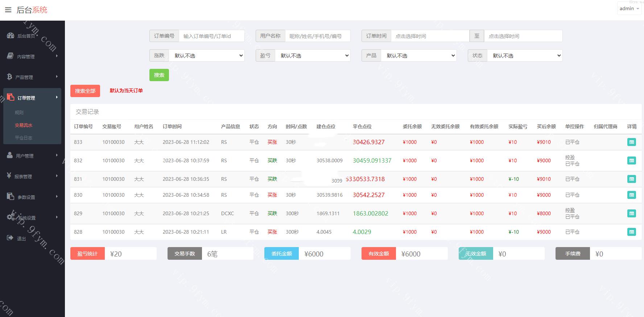Open details icon for order 830
The width and height of the screenshot is (644, 317).
631,195
